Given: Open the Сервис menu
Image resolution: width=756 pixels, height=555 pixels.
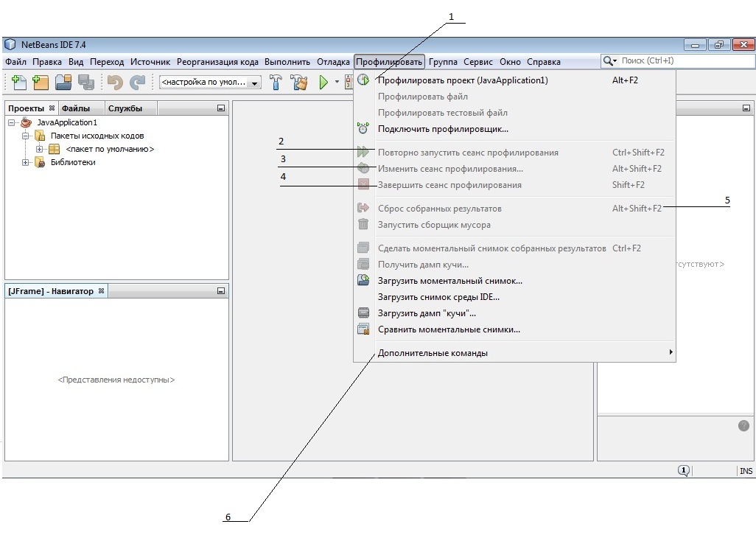Looking at the screenshot, I should point(477,62).
